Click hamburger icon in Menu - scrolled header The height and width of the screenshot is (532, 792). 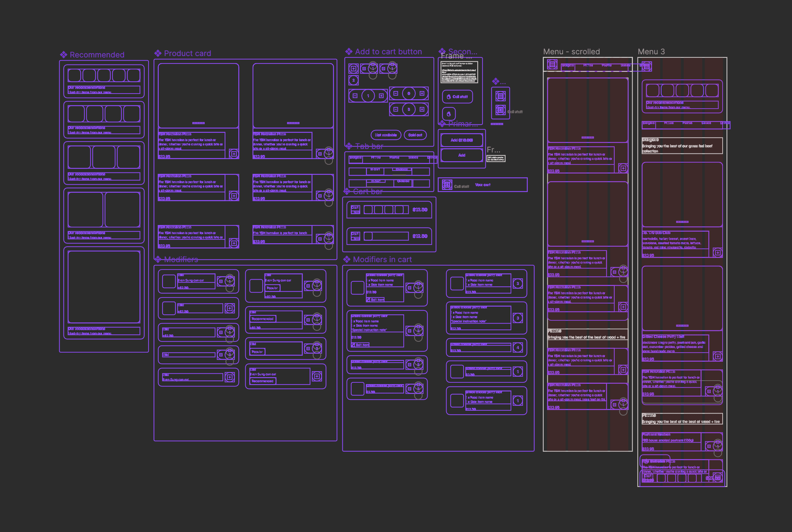coord(552,64)
